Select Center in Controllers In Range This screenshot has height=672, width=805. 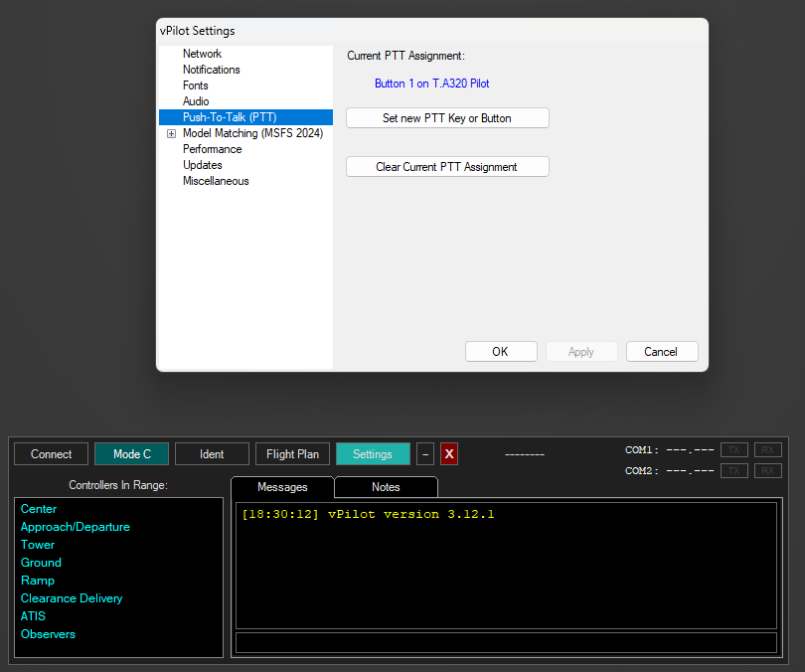click(39, 509)
